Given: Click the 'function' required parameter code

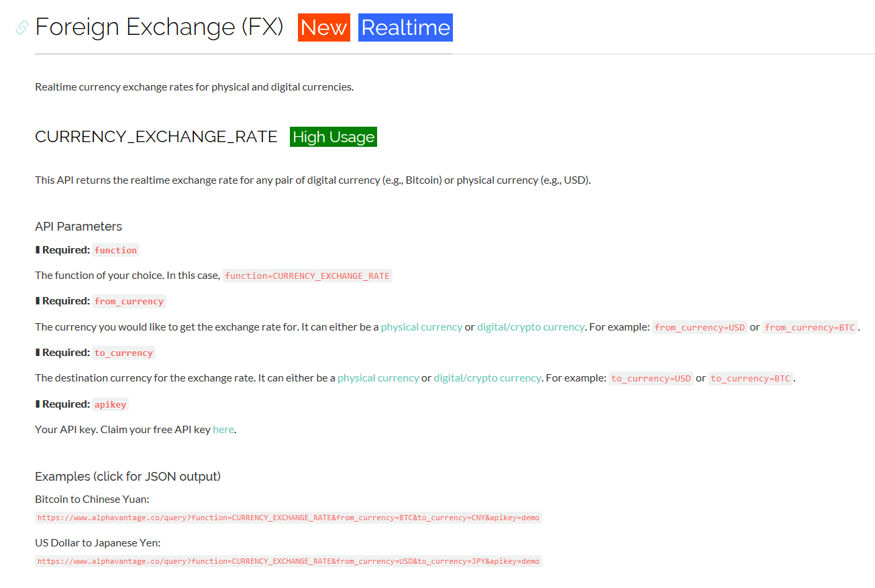Looking at the screenshot, I should point(116,250).
